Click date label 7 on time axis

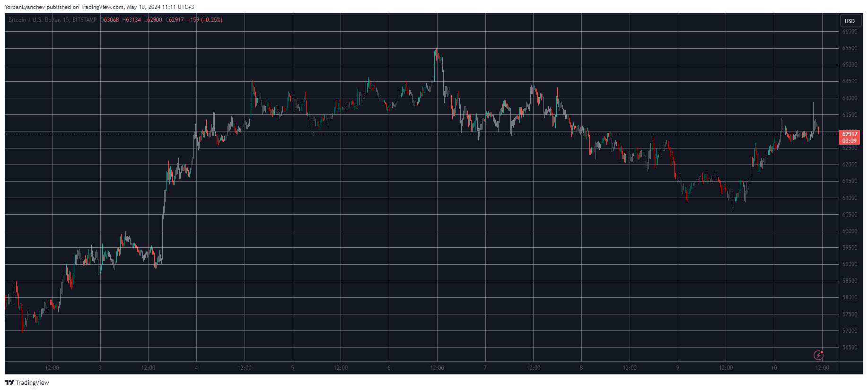(x=485, y=368)
